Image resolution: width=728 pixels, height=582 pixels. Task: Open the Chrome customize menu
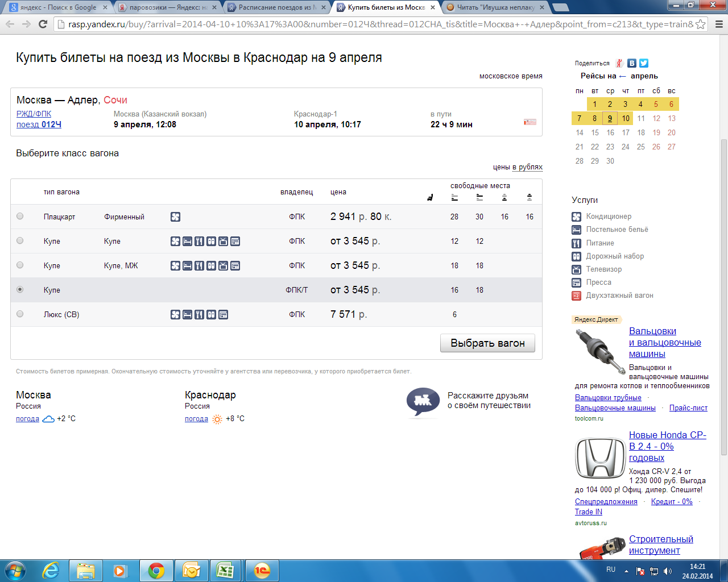coord(718,24)
